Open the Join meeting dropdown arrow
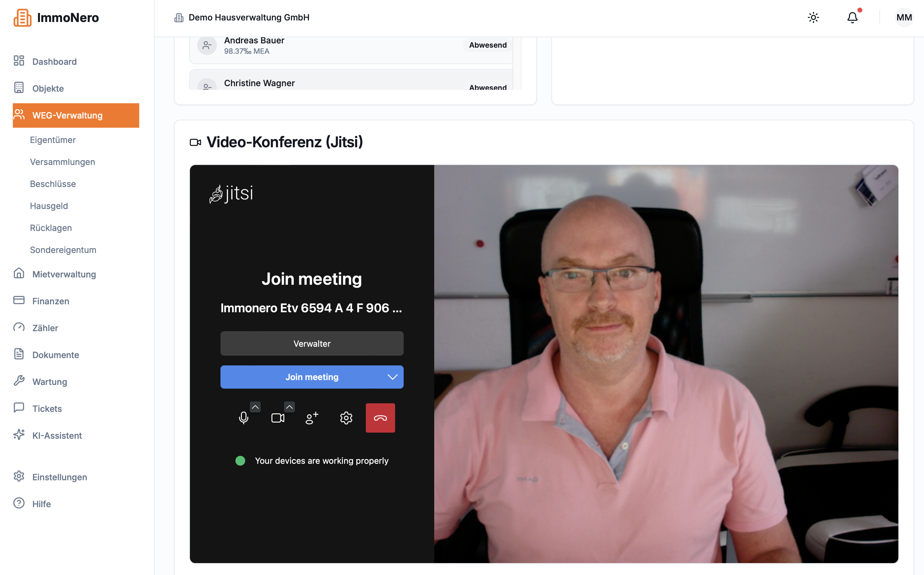Viewport: 924px width, 575px height. pos(393,377)
